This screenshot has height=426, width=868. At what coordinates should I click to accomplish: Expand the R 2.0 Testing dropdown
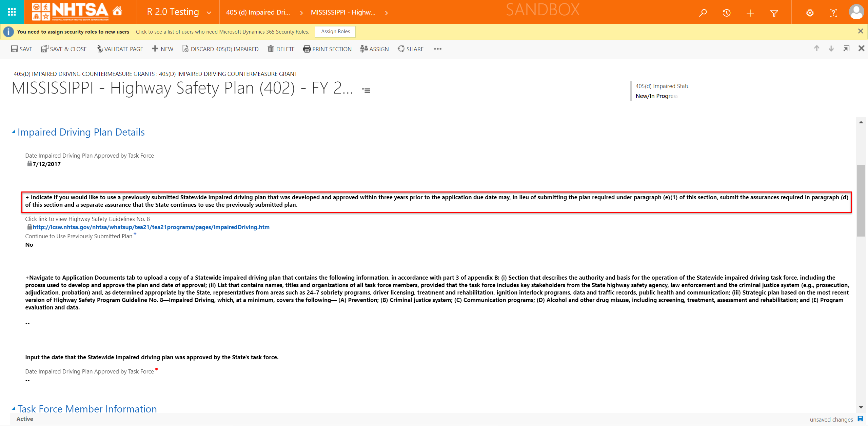(209, 13)
